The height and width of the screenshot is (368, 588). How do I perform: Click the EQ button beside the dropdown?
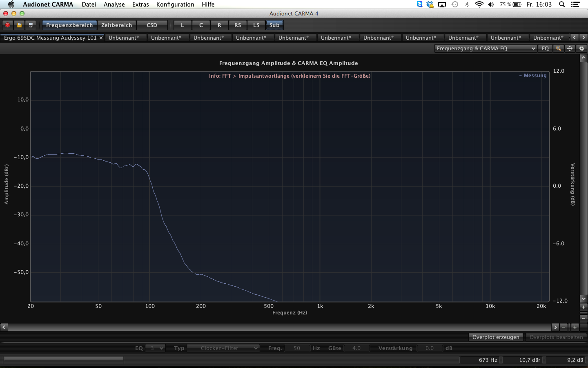click(545, 48)
